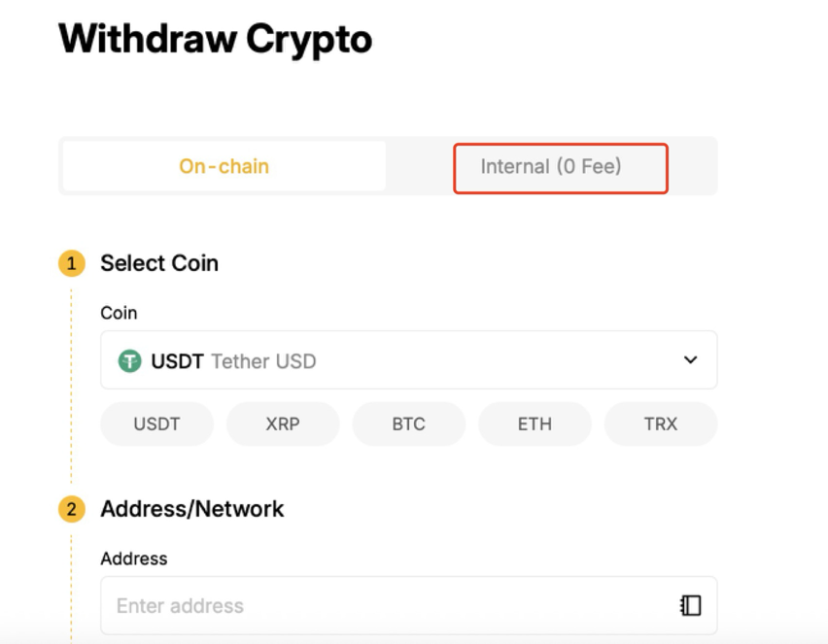Screen dimensions: 828x644
Task: Expand the coin list chevron arrow
Action: point(690,360)
